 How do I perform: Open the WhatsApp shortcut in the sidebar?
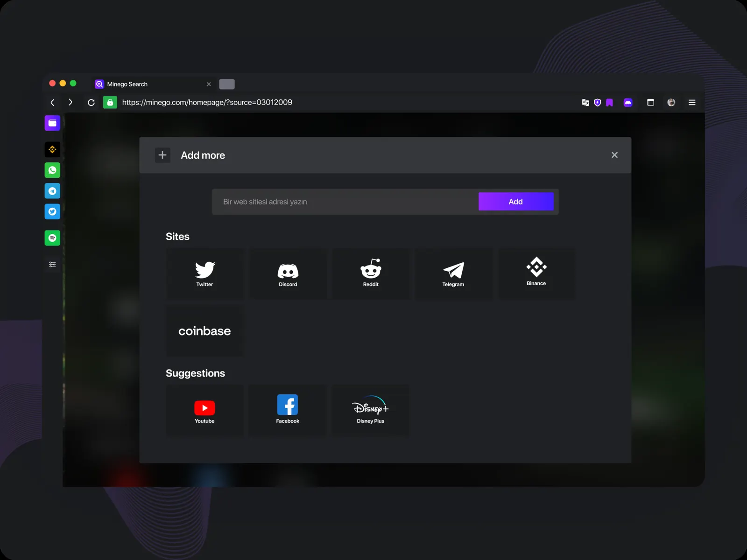52,170
